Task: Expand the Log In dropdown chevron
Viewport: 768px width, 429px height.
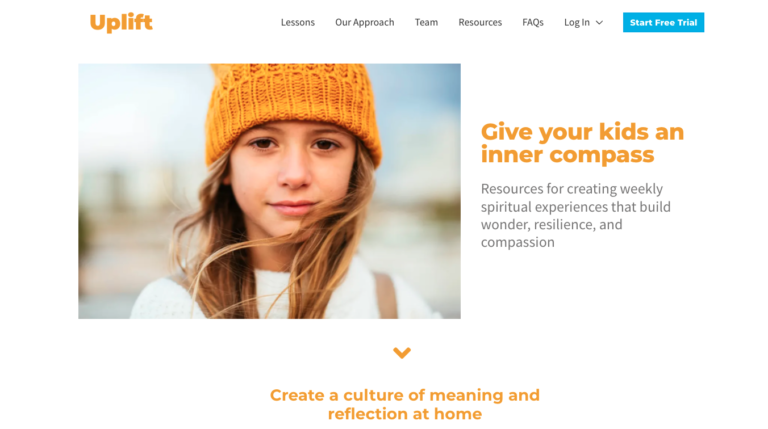Action: [599, 23]
